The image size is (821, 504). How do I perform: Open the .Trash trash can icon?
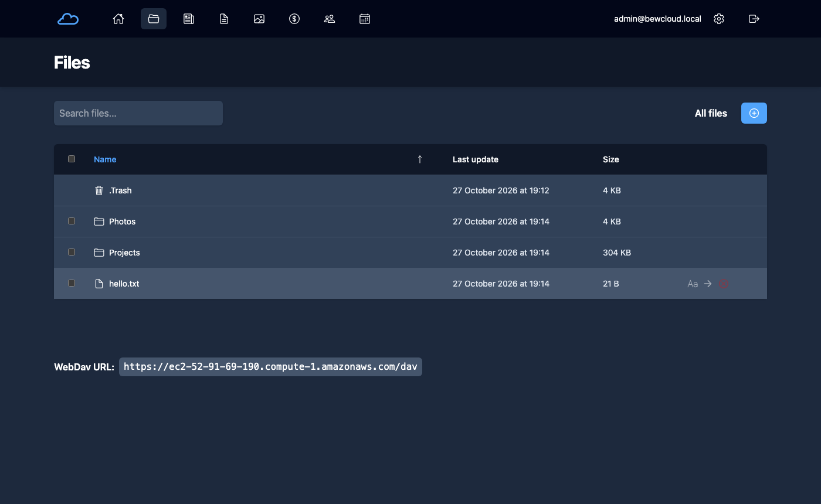coord(99,190)
